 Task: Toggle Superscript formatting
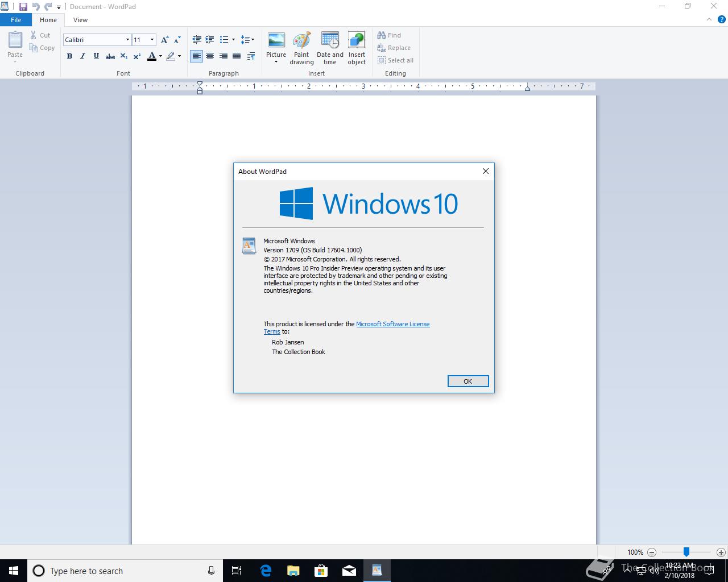(x=136, y=56)
